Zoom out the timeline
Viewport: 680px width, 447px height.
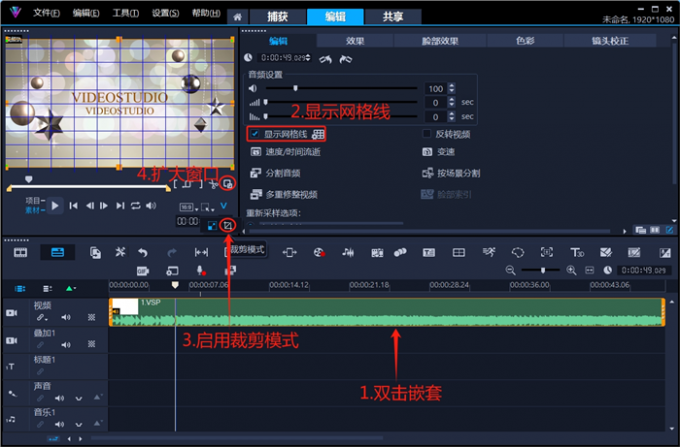pyautogui.click(x=510, y=271)
